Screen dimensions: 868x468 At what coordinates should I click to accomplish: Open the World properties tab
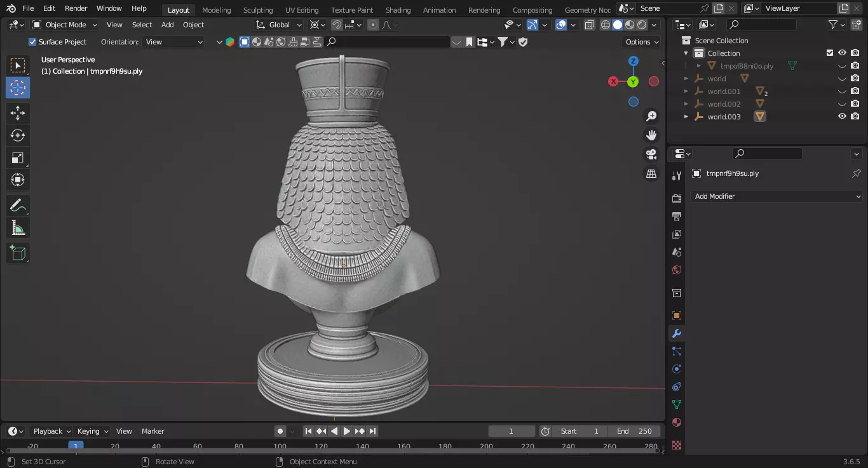click(x=677, y=270)
